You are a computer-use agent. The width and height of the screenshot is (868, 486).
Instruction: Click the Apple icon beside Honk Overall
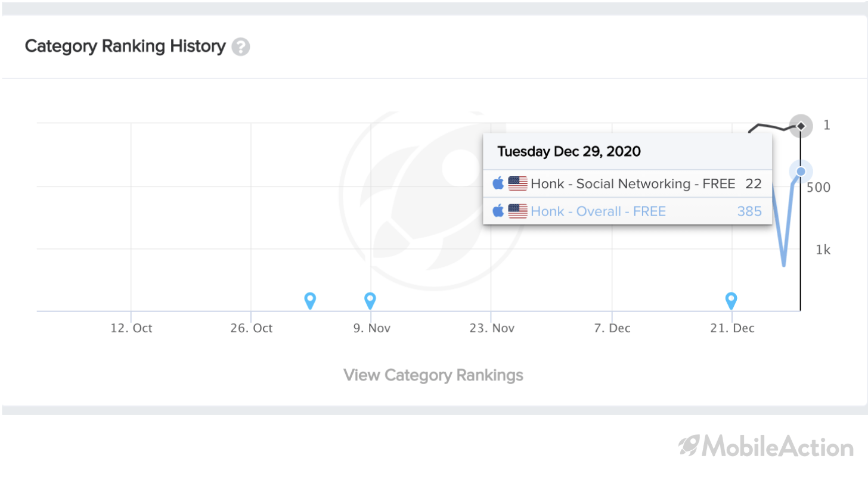(x=498, y=211)
